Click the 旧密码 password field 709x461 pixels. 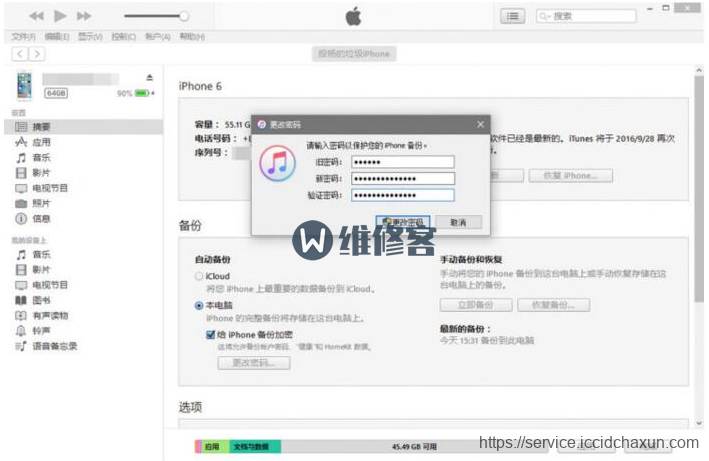(403, 162)
